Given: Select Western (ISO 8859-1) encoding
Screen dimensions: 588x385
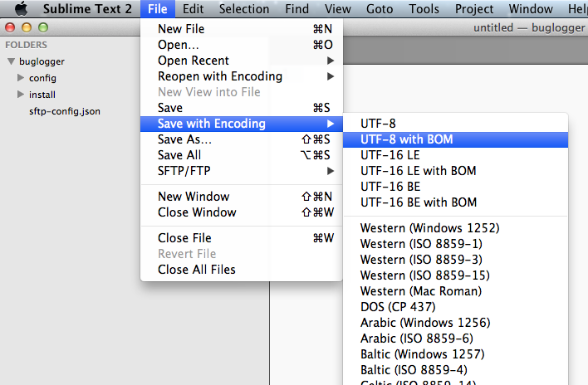Looking at the screenshot, I should pyautogui.click(x=456, y=244).
